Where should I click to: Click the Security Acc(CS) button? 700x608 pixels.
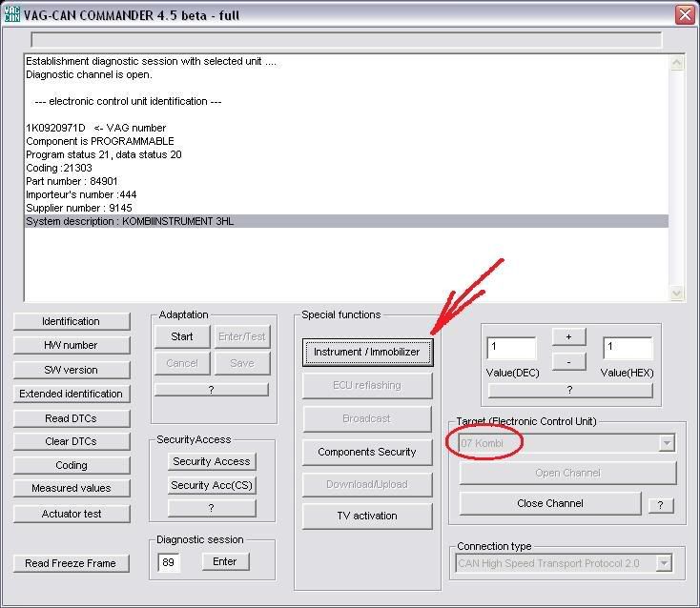(212, 485)
